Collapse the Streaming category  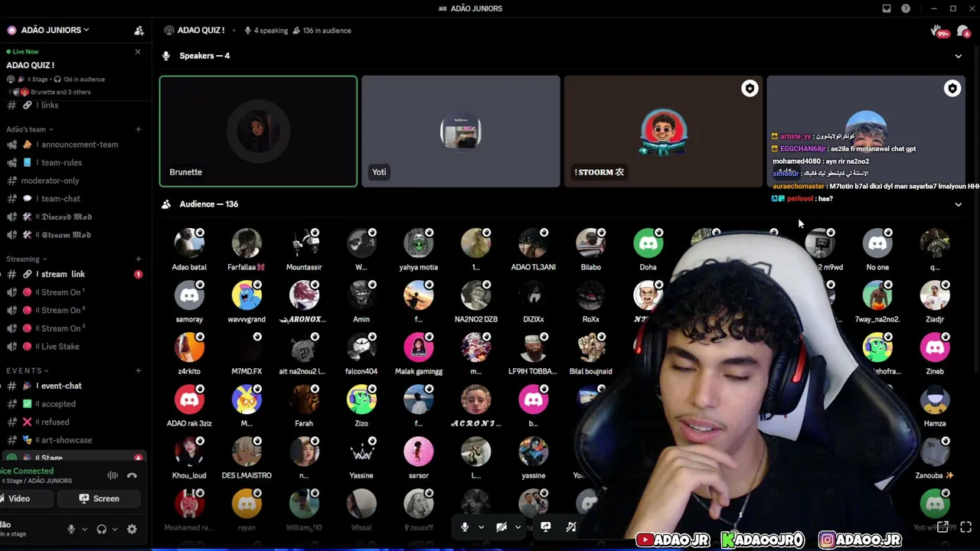(x=27, y=259)
